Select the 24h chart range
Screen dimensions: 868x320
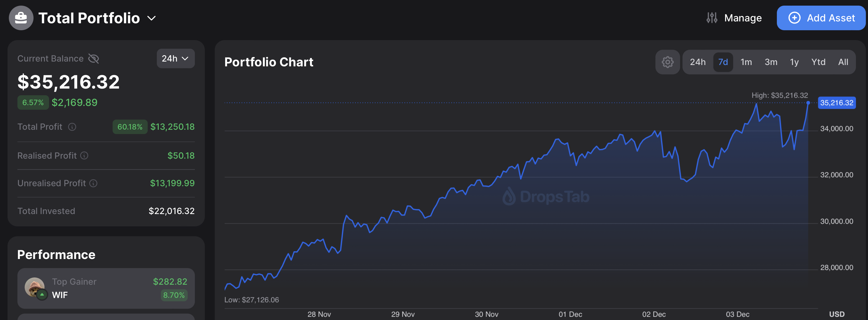(698, 62)
